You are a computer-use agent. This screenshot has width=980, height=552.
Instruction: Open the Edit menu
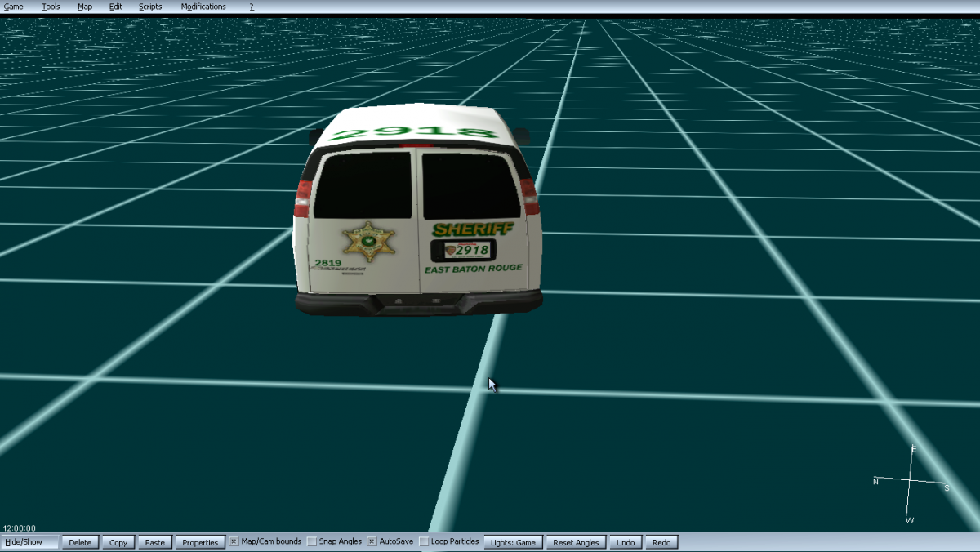[116, 7]
